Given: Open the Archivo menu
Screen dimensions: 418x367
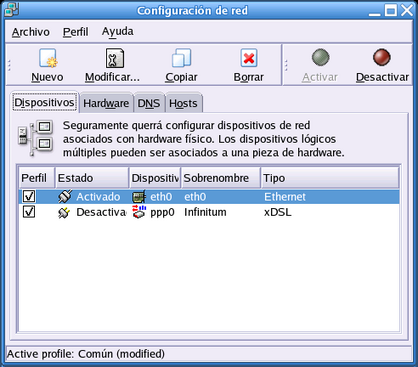Looking at the screenshot, I should 31,32.
